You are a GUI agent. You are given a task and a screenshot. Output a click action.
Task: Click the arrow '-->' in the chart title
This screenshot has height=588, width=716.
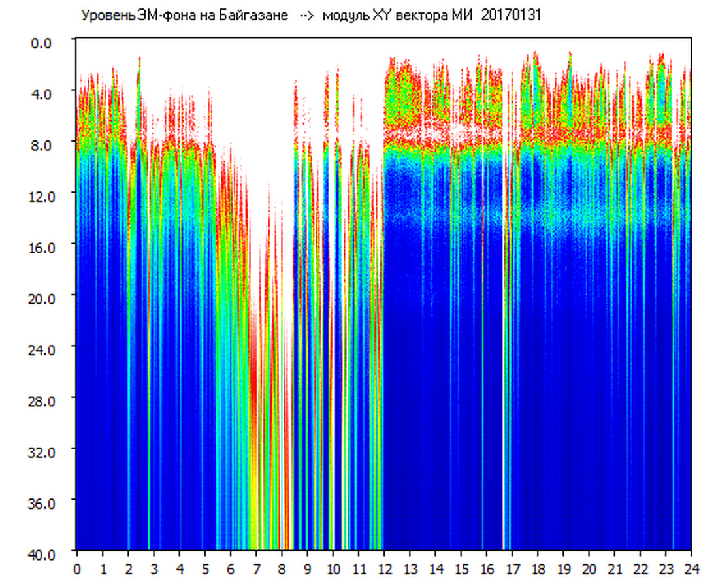[x=305, y=16]
